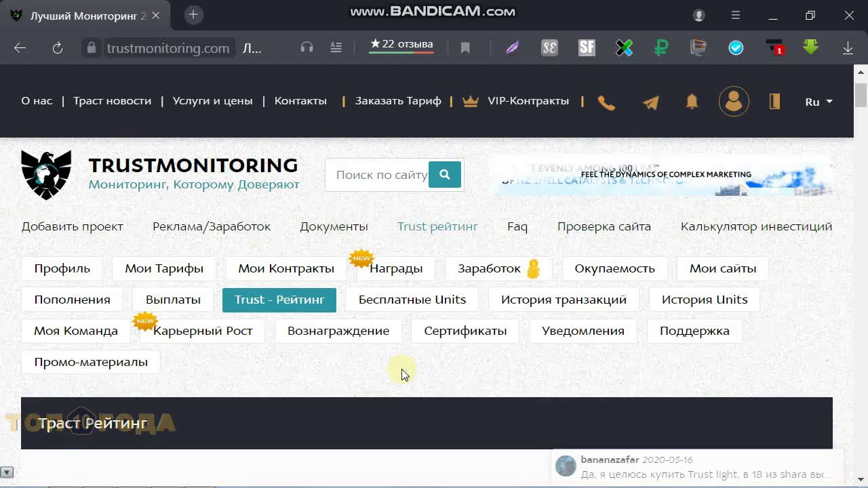Click the magnifier search button
Viewport: 868px width, 488px height.
[x=445, y=174]
